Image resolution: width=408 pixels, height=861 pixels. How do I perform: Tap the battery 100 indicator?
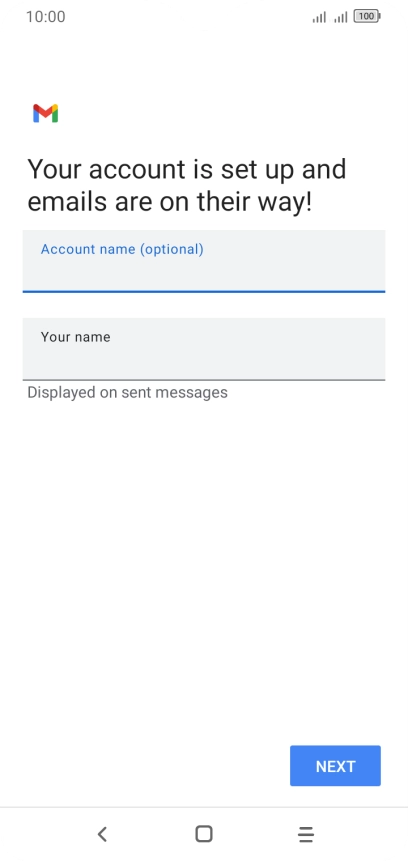point(367,16)
